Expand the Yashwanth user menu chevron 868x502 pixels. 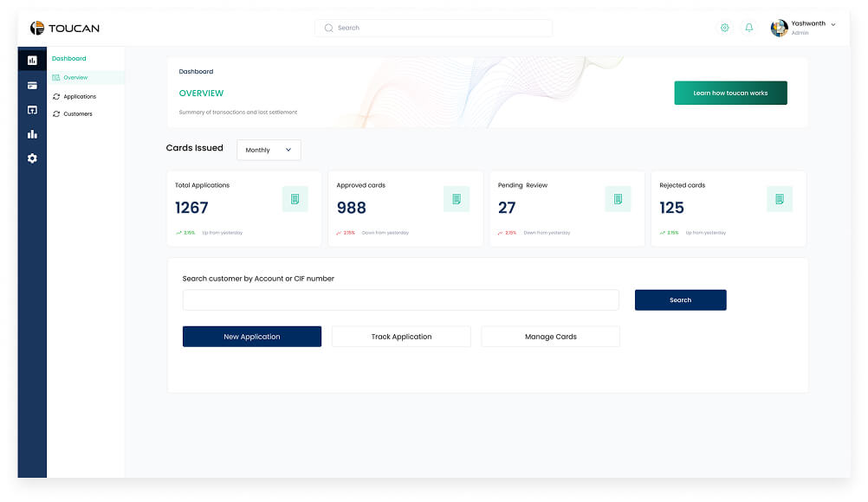[x=833, y=25]
